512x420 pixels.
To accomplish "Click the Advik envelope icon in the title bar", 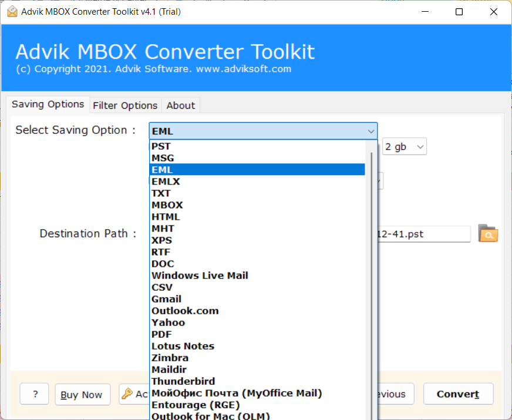I will (x=12, y=12).
